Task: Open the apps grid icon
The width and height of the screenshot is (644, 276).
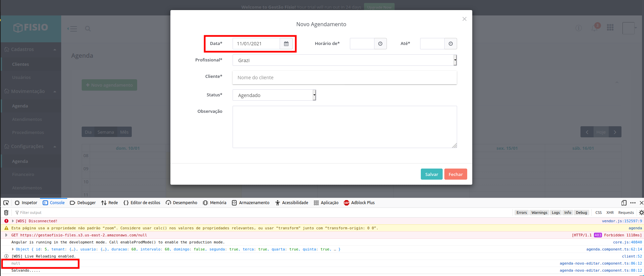Action: click(610, 28)
